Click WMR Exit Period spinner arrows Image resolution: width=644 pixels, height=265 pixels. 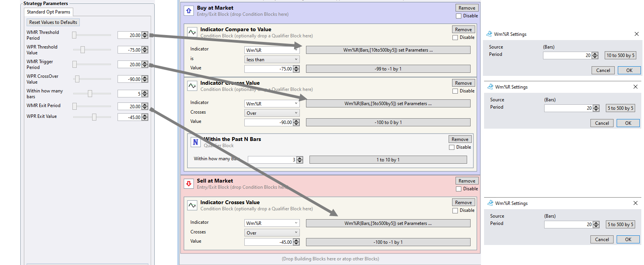pos(145,106)
